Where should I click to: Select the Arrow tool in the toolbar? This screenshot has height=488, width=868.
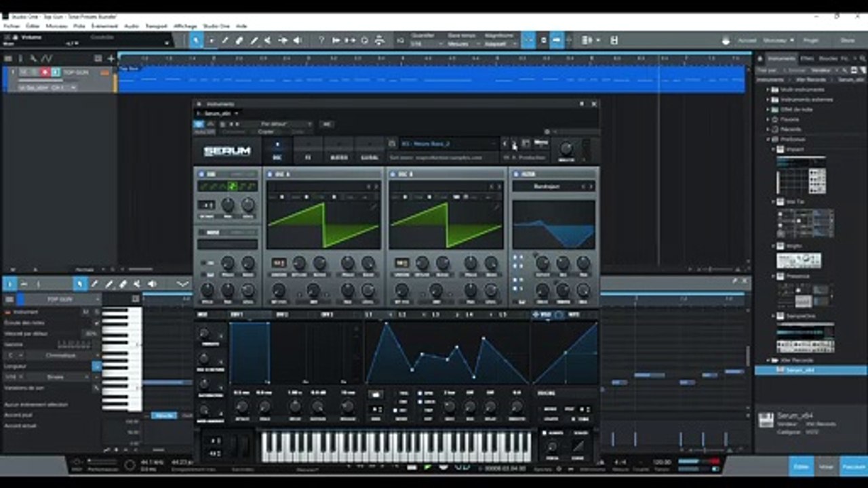click(x=196, y=41)
